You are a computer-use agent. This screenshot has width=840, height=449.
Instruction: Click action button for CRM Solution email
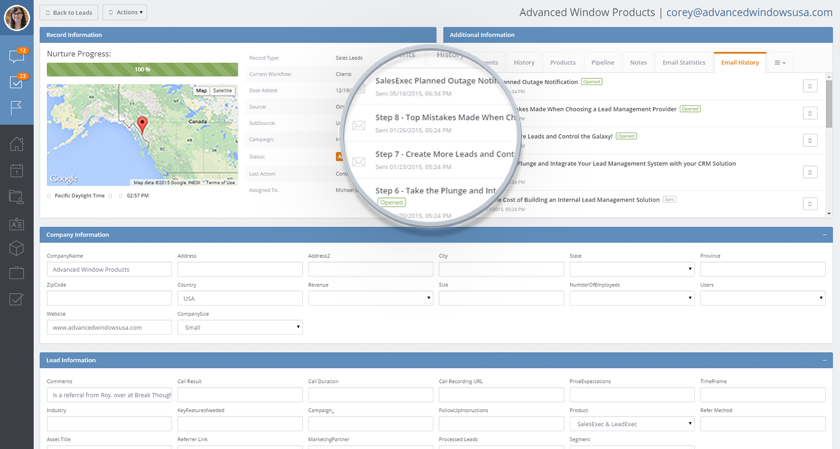(810, 172)
